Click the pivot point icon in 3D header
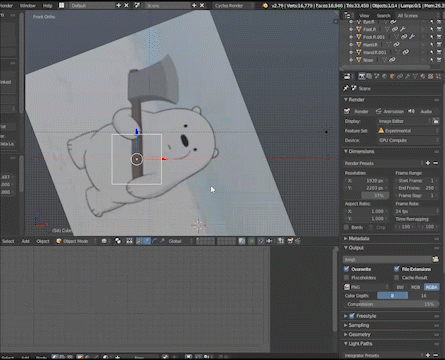 coord(118,241)
